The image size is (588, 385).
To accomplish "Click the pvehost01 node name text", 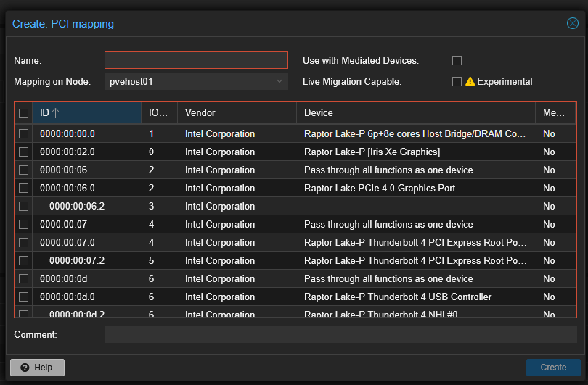I will (131, 82).
